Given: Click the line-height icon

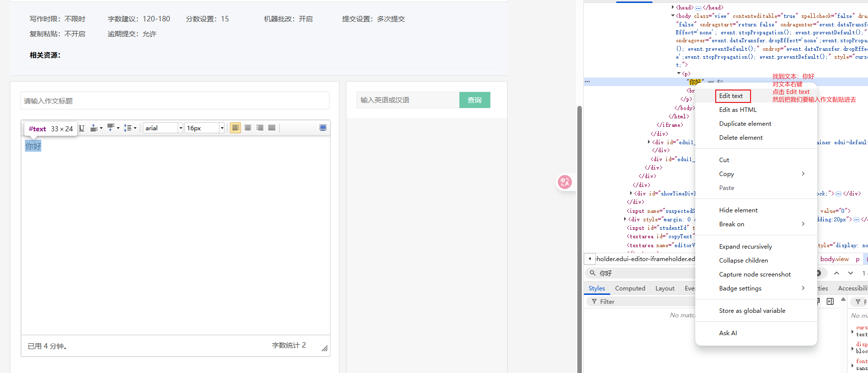Looking at the screenshot, I should click(127, 128).
